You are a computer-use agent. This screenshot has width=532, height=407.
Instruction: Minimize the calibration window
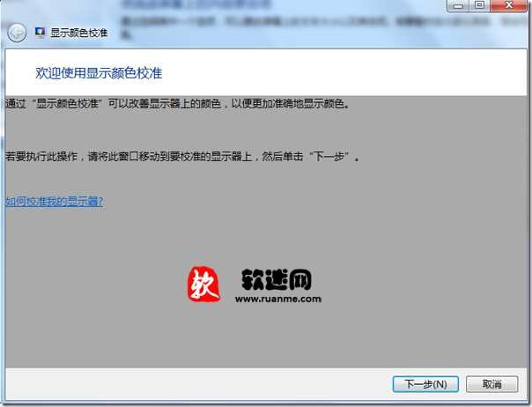[458, 6]
